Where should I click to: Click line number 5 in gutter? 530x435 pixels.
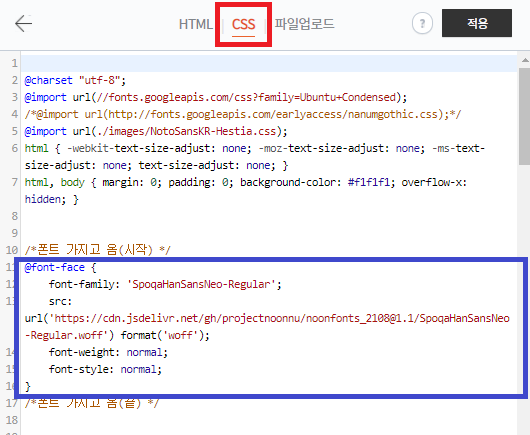pos(15,131)
